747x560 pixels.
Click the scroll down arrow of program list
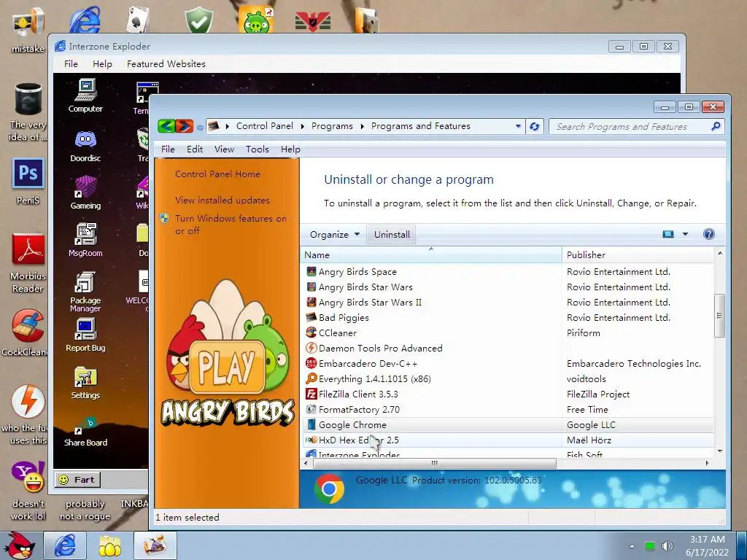tap(720, 451)
